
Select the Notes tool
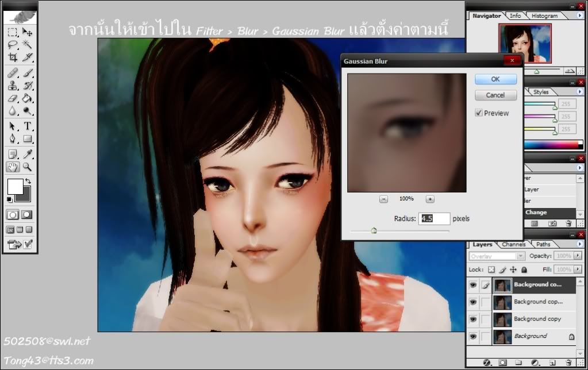13,154
